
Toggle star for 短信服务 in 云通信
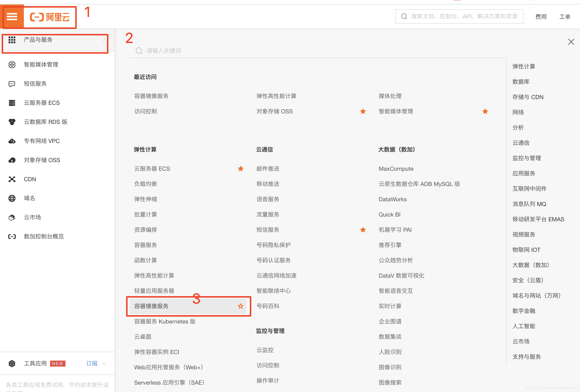[x=363, y=230]
